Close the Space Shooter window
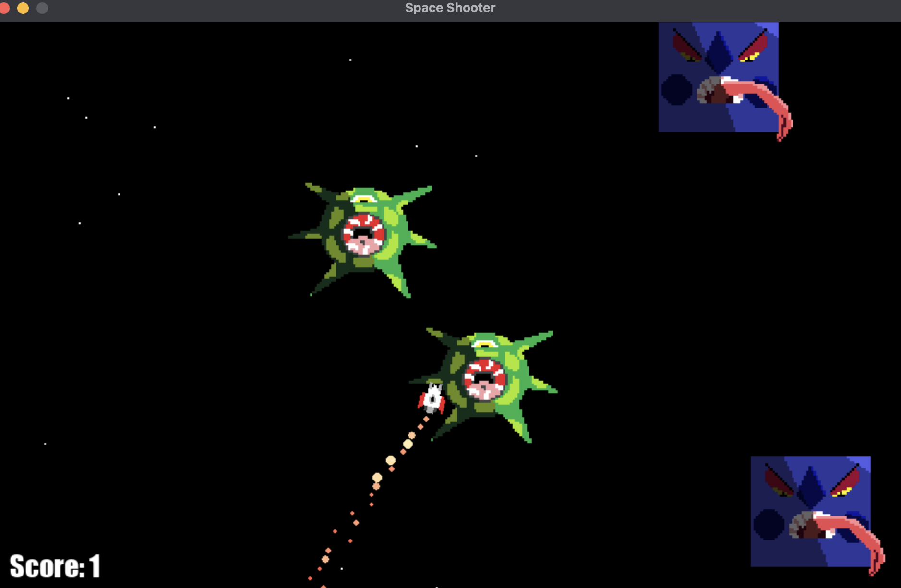 coord(4,8)
